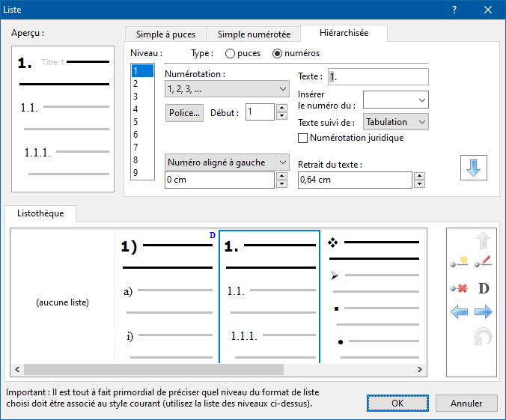Click the edit list icon with red pencil
The width and height of the screenshot is (506, 420).
pos(484,263)
